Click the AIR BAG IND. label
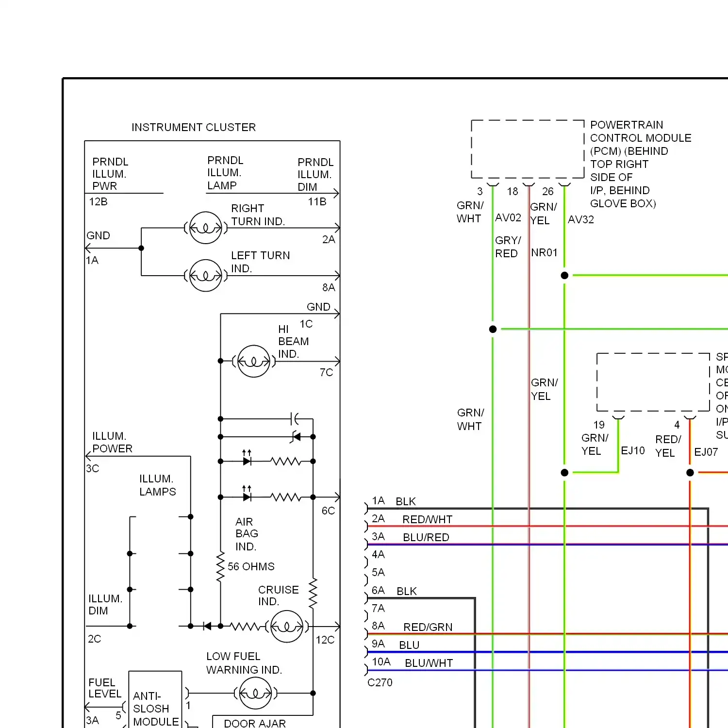This screenshot has height=728, width=728. (247, 534)
